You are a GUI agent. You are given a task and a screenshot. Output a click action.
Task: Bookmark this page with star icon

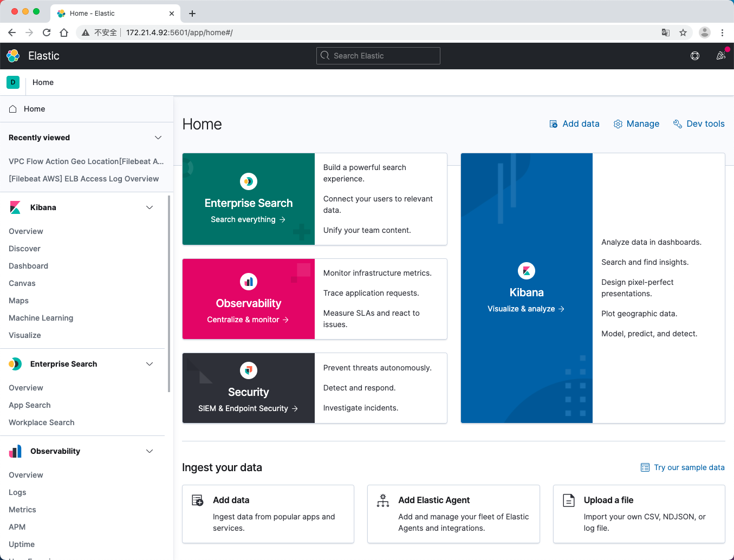tap(683, 32)
